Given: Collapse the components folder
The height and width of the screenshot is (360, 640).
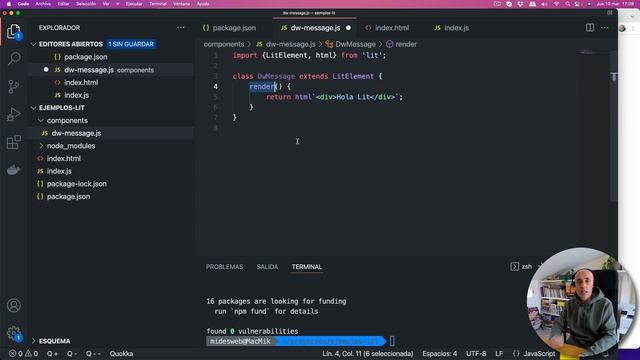Looking at the screenshot, I should (x=40, y=120).
